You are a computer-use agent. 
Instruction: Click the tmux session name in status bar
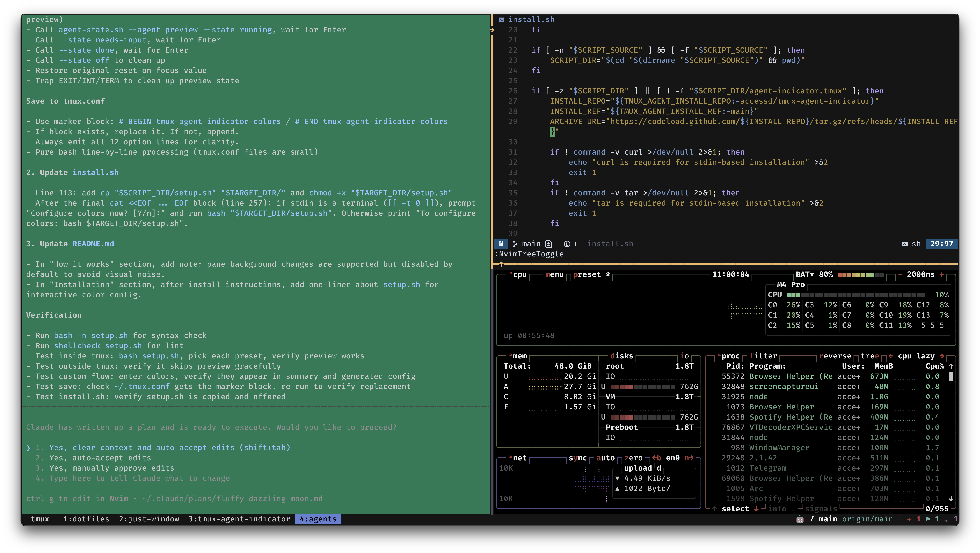click(x=40, y=519)
